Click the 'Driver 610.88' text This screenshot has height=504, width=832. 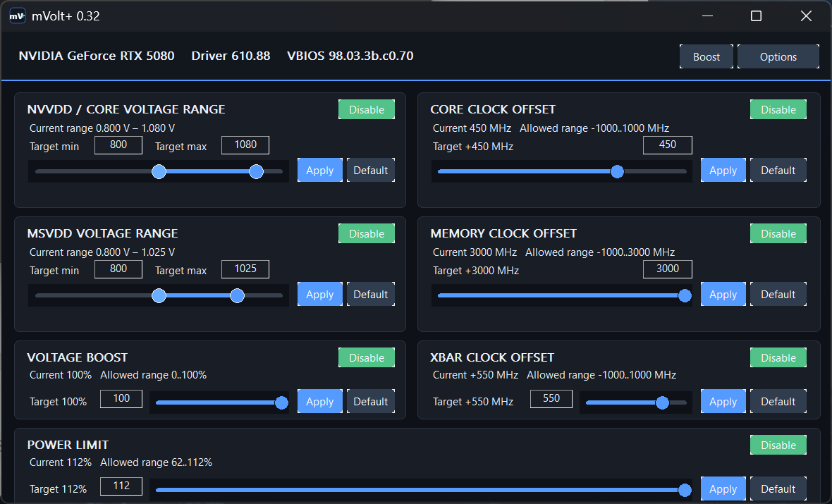[x=231, y=56]
